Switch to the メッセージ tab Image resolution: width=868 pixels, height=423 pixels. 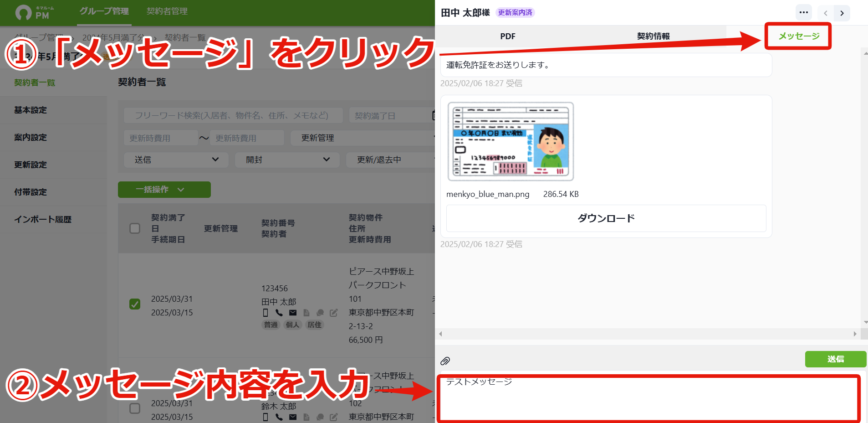pos(799,36)
